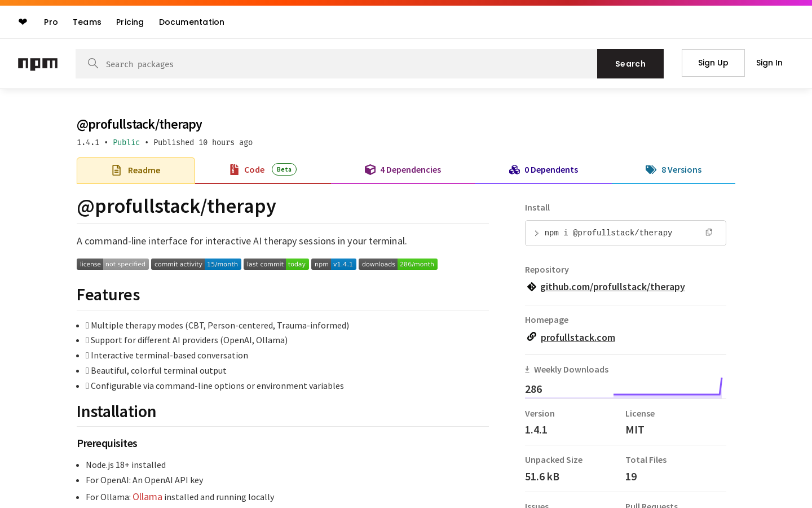Click the install command prompt chevron
Screen dimensions: 812x508
click(536, 233)
